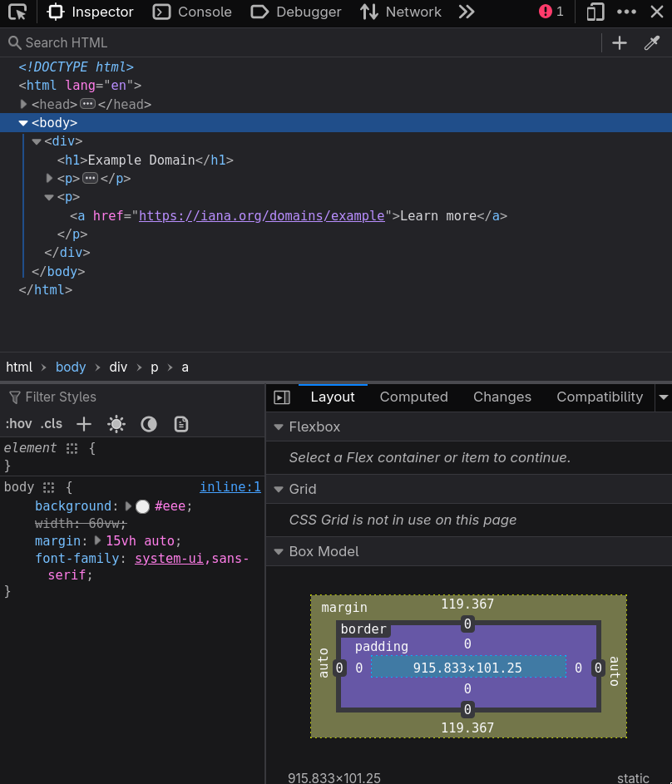Collapse the Box Model section
This screenshot has width=672, height=784.
click(279, 551)
